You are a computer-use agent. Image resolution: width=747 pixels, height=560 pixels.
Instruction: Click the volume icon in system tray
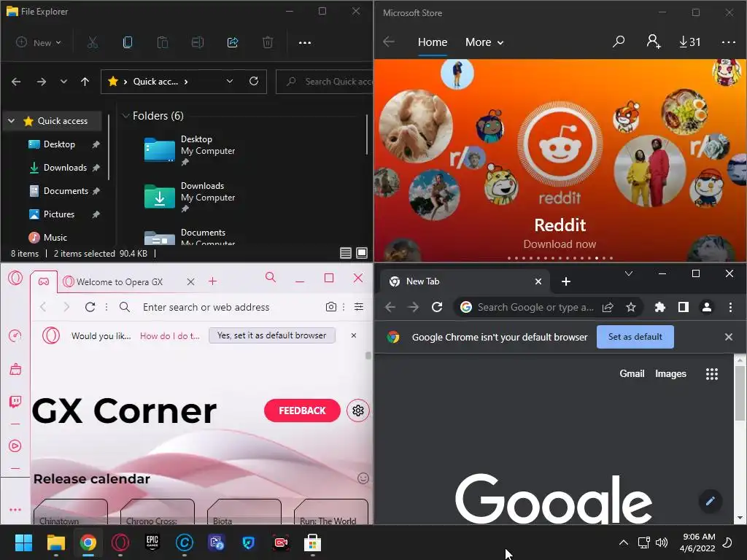(x=662, y=542)
